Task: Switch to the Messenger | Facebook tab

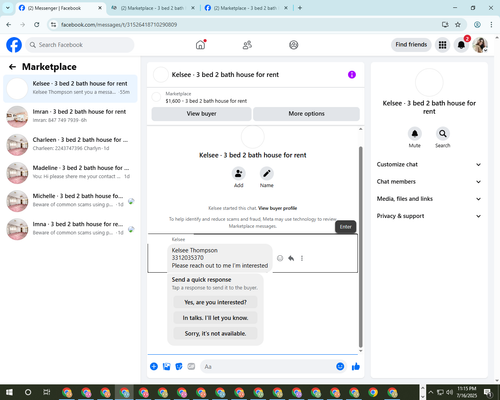Action: coord(61,8)
